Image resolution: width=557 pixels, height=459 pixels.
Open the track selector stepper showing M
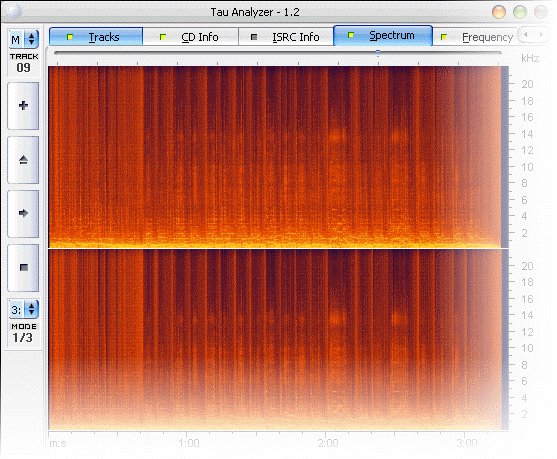tap(23, 39)
